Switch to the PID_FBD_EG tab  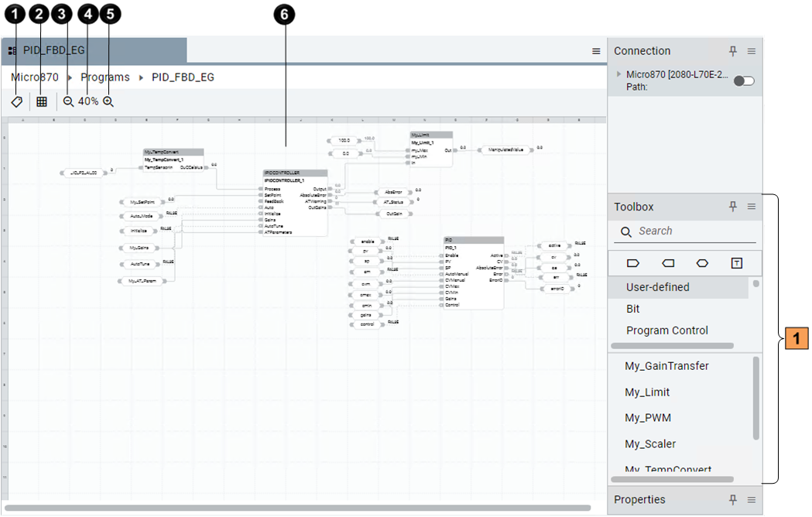[53, 50]
